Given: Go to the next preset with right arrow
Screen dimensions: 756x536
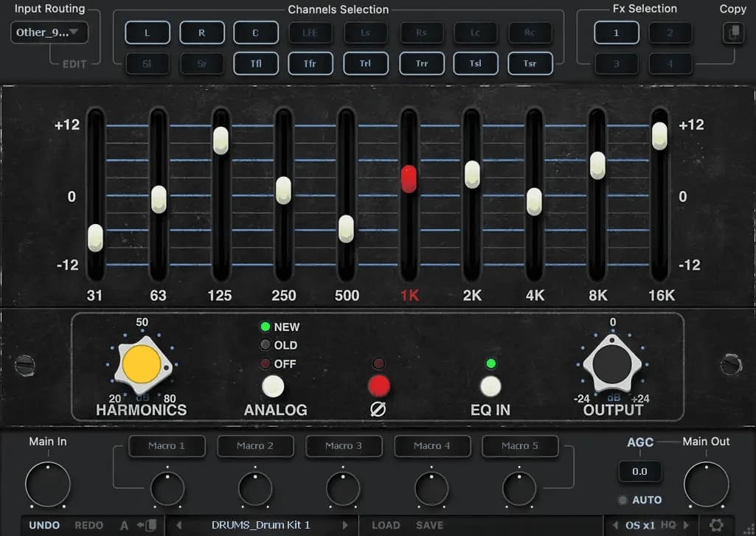Looking at the screenshot, I should (x=345, y=526).
